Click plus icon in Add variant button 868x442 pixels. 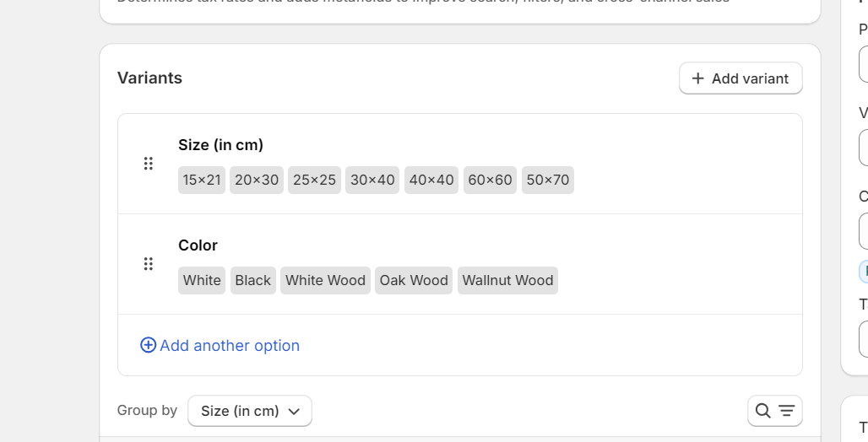pos(697,78)
